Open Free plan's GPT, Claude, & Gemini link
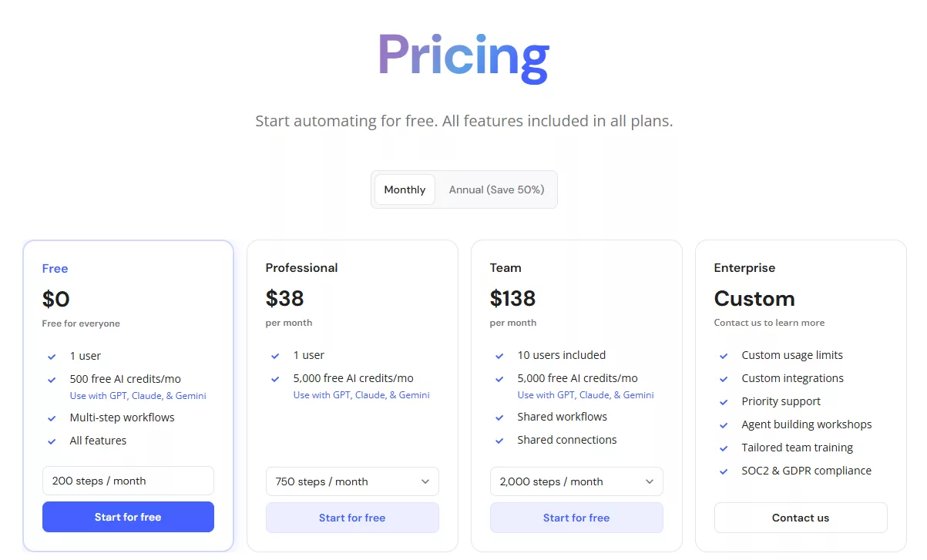Screen dimensions: 927x560 [138, 396]
